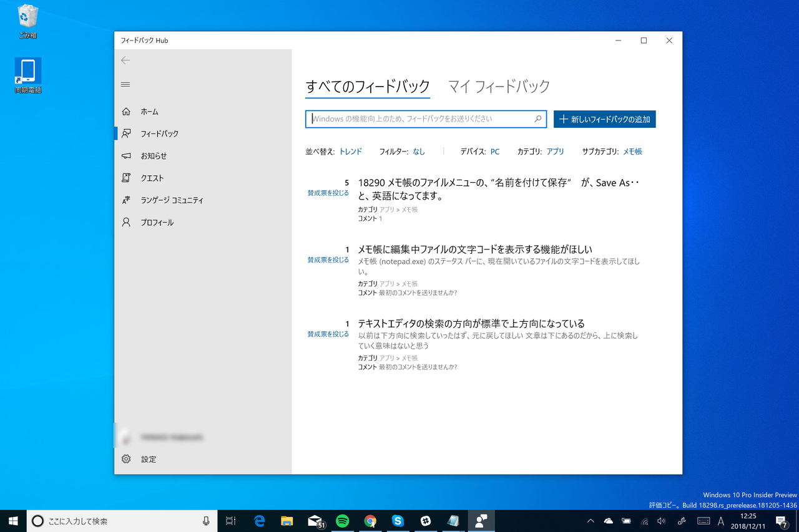The image size is (799, 532).
Task: Open feedback テキストエディタの検索の方向
Action: (x=471, y=324)
